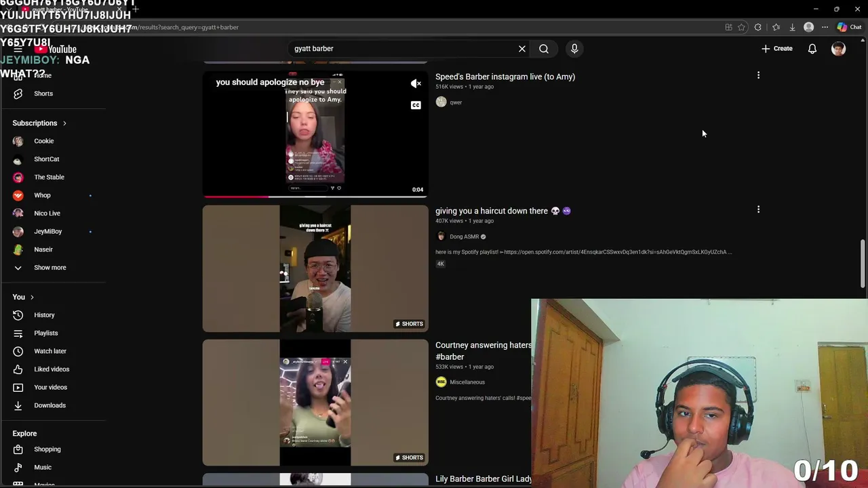Open giving you a haircut video title

pyautogui.click(x=503, y=211)
